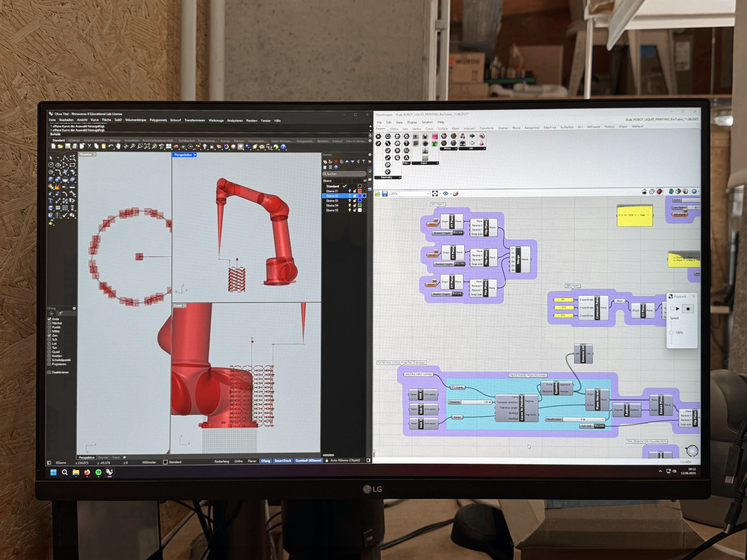The height and width of the screenshot is (560, 747).
Task: Open Spotify from the Windows taskbar
Action: [98, 472]
